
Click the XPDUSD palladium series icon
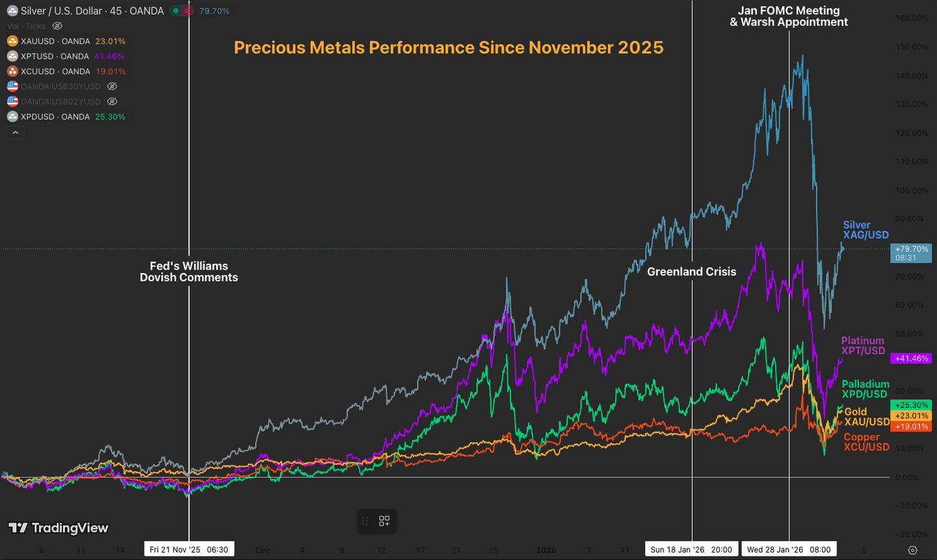[x=13, y=116]
